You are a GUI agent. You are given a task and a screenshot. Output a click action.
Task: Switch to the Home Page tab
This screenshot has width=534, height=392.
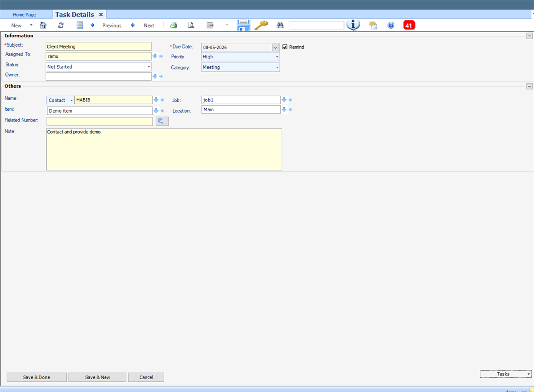pyautogui.click(x=24, y=15)
